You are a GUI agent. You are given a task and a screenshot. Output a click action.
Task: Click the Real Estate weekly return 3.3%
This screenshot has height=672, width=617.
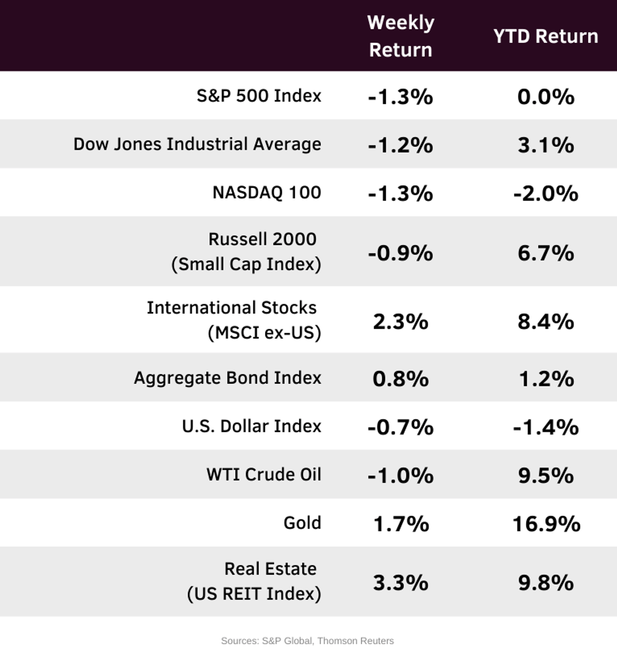[400, 583]
